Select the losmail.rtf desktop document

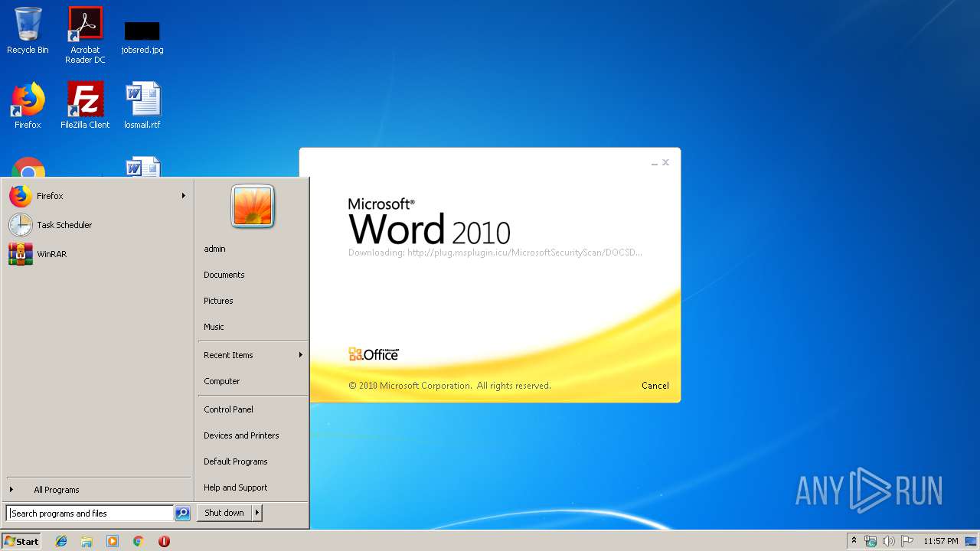(x=142, y=105)
